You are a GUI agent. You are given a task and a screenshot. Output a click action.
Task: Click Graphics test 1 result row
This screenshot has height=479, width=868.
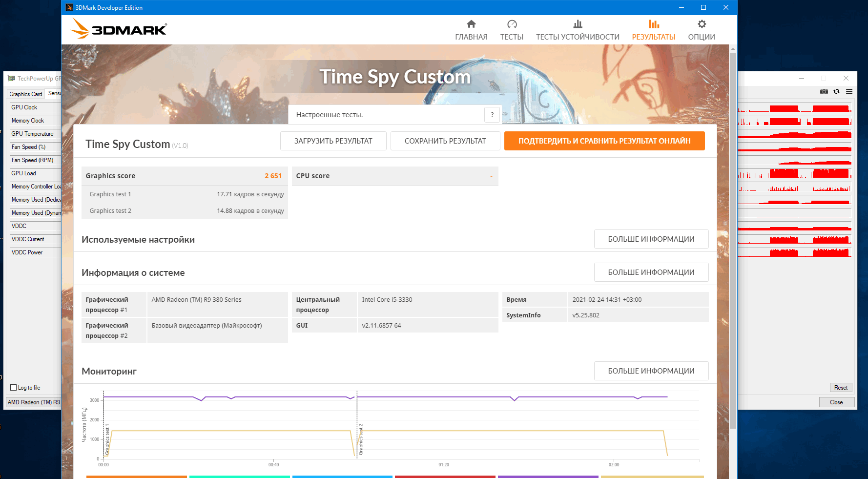coord(185,194)
